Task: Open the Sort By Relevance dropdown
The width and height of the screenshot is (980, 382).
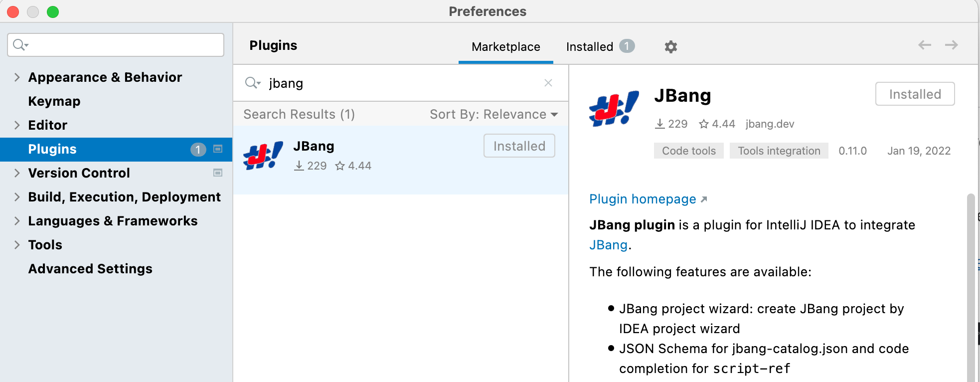Action: coord(493,114)
